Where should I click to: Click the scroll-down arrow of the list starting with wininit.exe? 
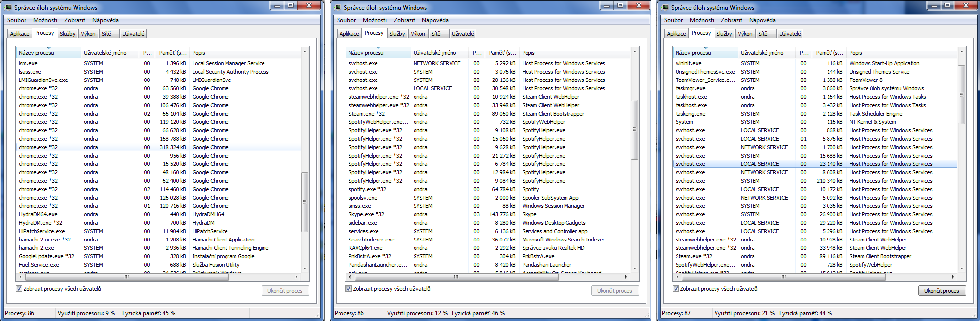(x=962, y=269)
